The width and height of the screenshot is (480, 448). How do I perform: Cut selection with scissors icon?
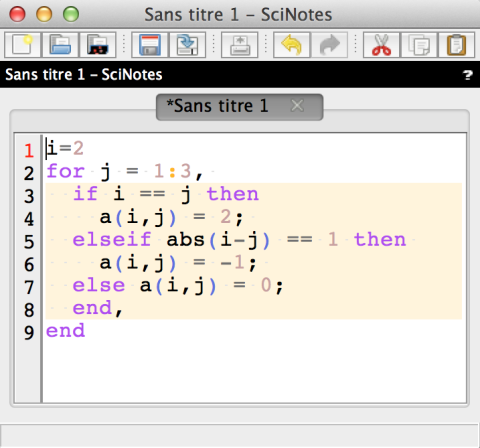pyautogui.click(x=381, y=45)
